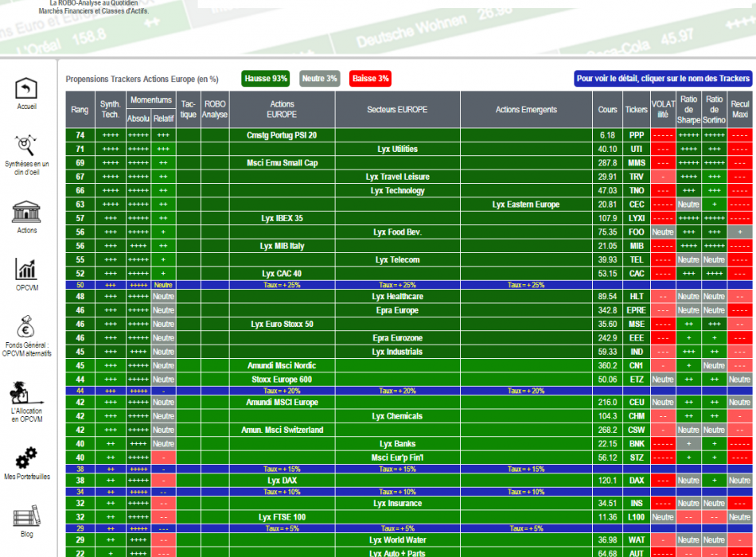This screenshot has width=756, height=557.
Task: Click the Hausse 93% green badge
Action: 266,79
